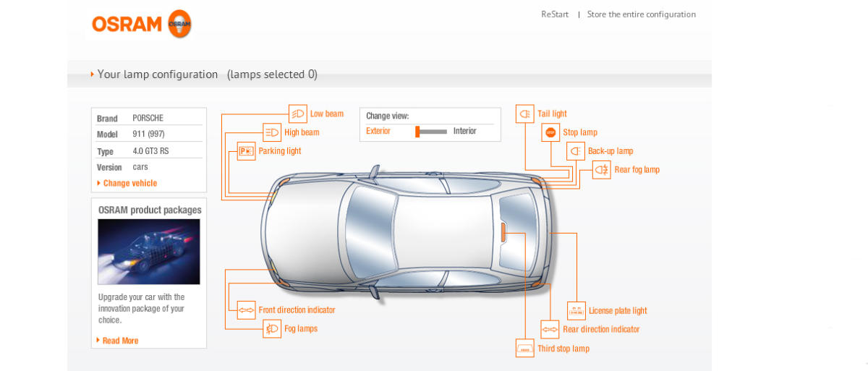Select the Rear direction indicator icon

(550, 330)
